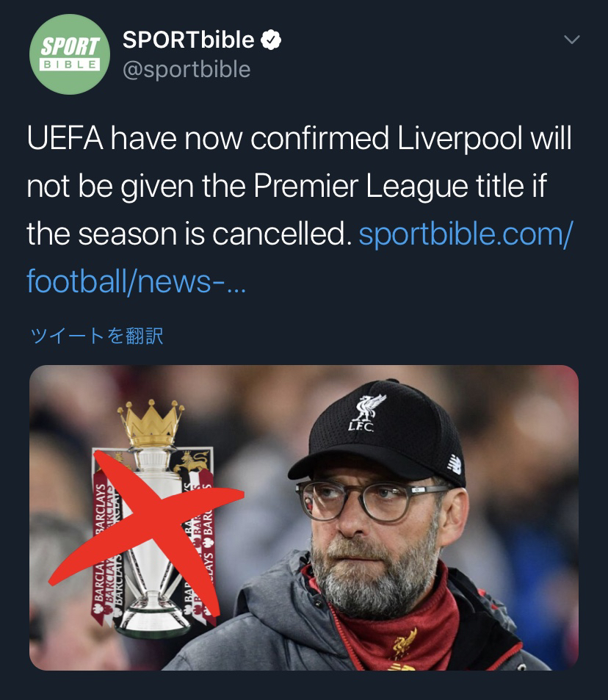The width and height of the screenshot is (608, 700).
Task: Tap the gold Liver bird on red scarf
Action: click(x=405, y=643)
